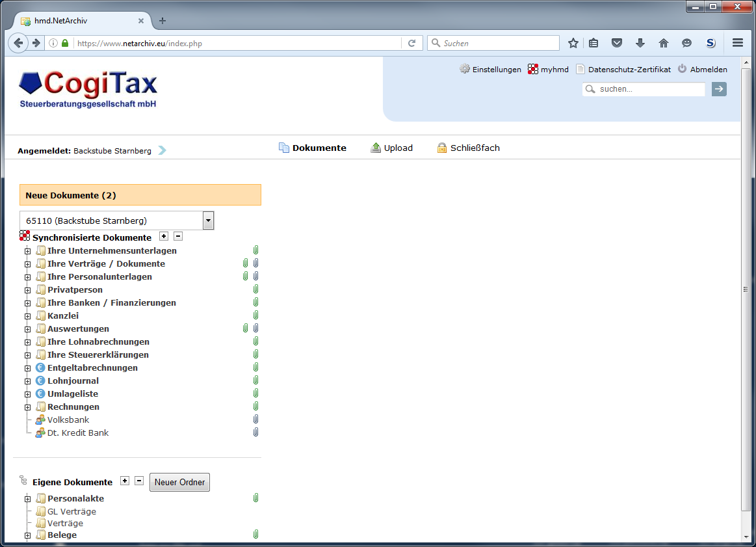Screen dimensions: 756x547
Task: Click the Dokumente pages icon
Action: click(x=284, y=147)
